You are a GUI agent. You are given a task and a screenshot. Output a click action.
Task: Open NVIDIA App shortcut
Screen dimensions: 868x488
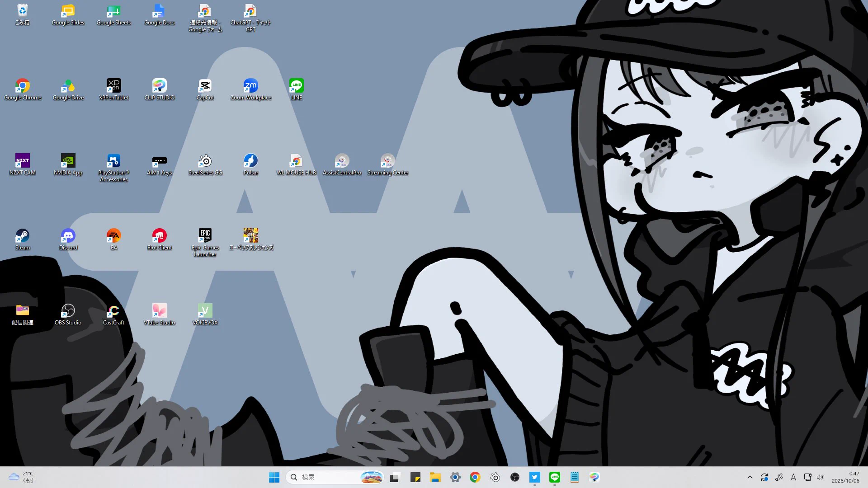coord(68,164)
